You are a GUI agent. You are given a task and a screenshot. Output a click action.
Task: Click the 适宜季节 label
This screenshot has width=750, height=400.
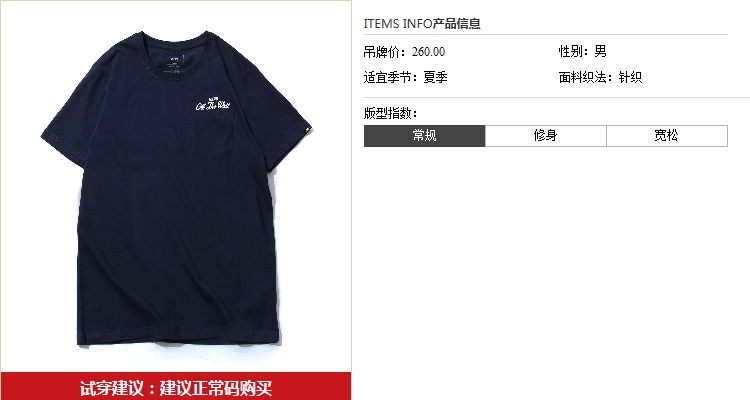tap(391, 77)
